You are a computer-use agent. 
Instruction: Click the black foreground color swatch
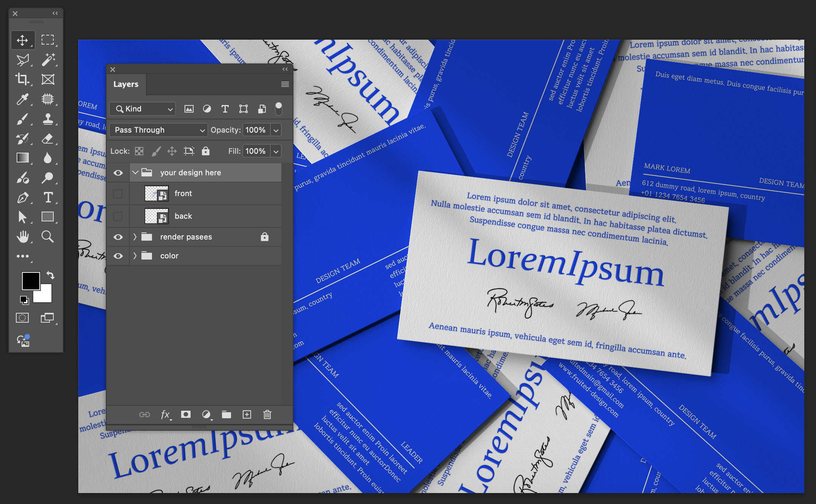coord(30,281)
